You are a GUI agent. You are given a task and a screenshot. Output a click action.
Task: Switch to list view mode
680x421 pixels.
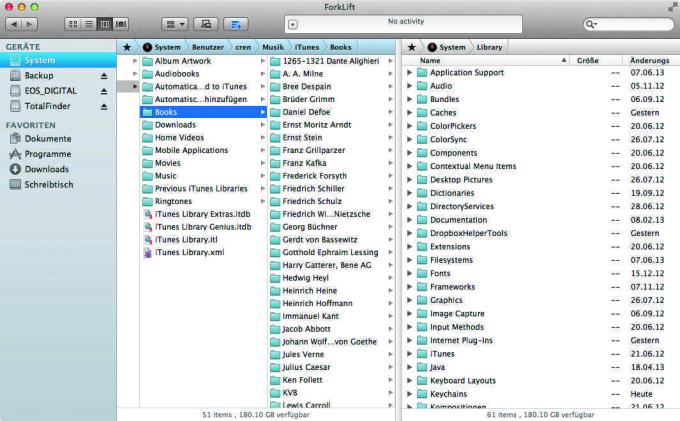click(89, 24)
